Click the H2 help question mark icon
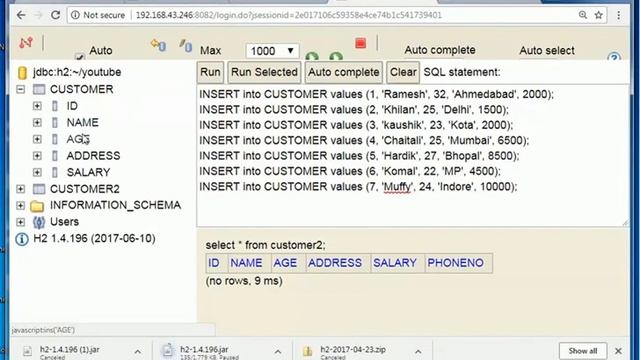 point(614,57)
